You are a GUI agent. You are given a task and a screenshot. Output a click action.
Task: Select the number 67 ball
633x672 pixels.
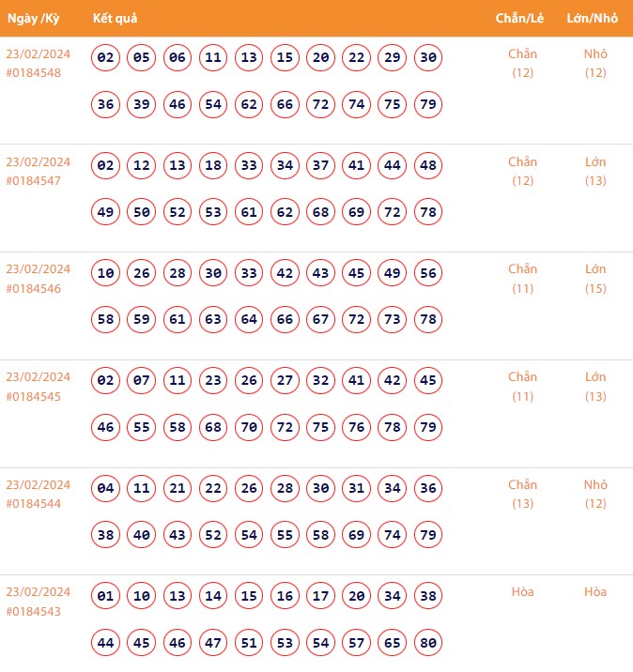(x=321, y=320)
